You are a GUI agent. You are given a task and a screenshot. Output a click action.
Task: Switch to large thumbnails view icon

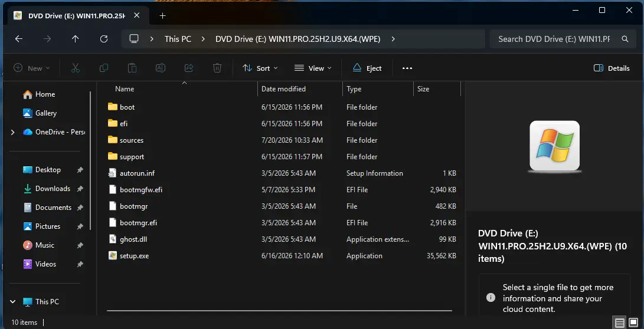point(634,323)
